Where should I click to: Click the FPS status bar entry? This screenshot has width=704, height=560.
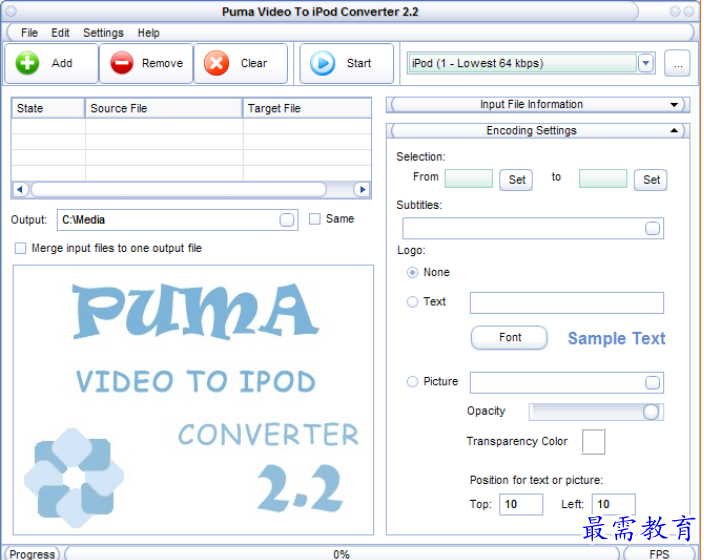659,554
